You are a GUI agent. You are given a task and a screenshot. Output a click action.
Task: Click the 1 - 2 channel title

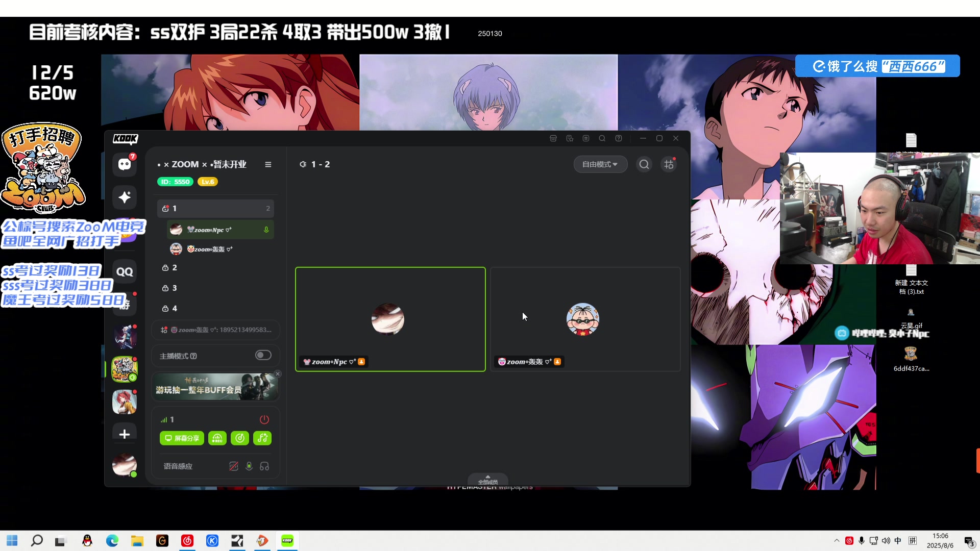click(x=321, y=164)
